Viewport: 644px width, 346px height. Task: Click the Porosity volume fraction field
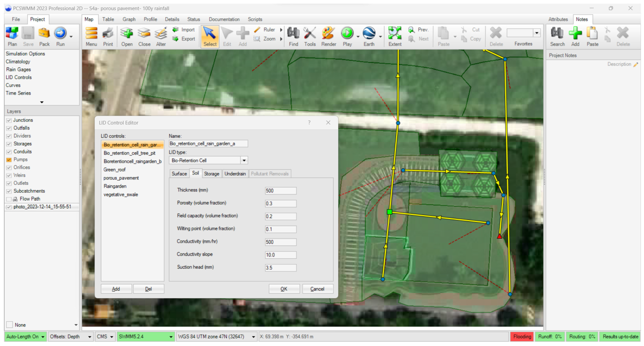point(280,203)
